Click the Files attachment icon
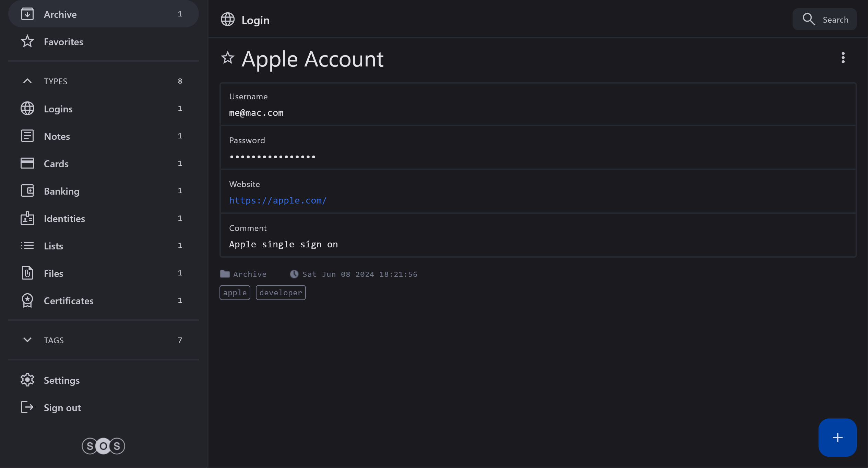 click(x=27, y=273)
